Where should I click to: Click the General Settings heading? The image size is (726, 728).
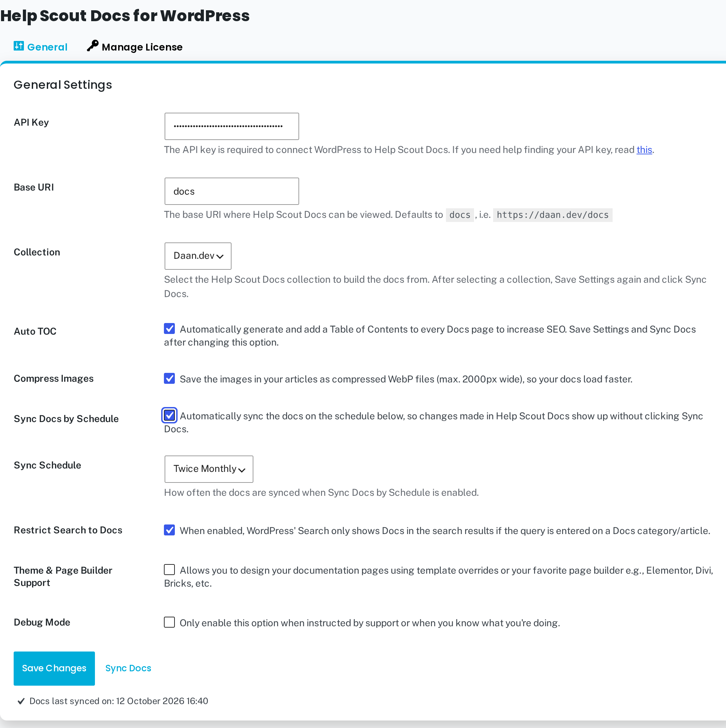[x=63, y=85]
